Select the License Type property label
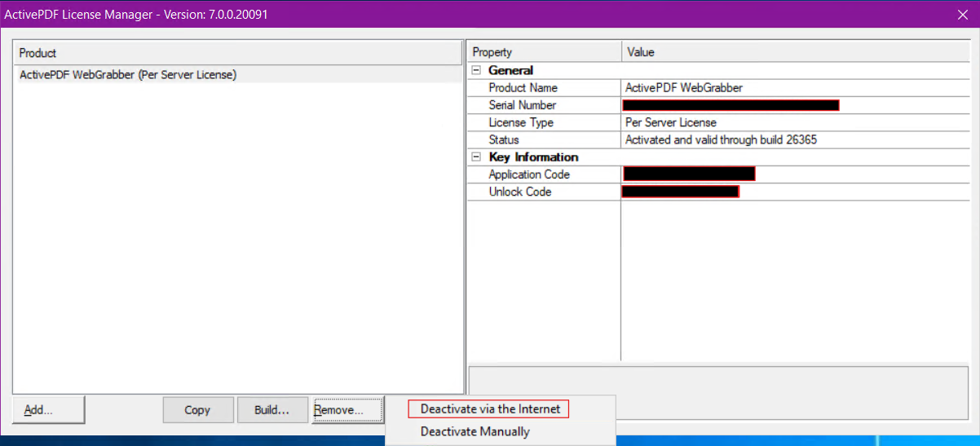980x446 pixels. [521, 122]
